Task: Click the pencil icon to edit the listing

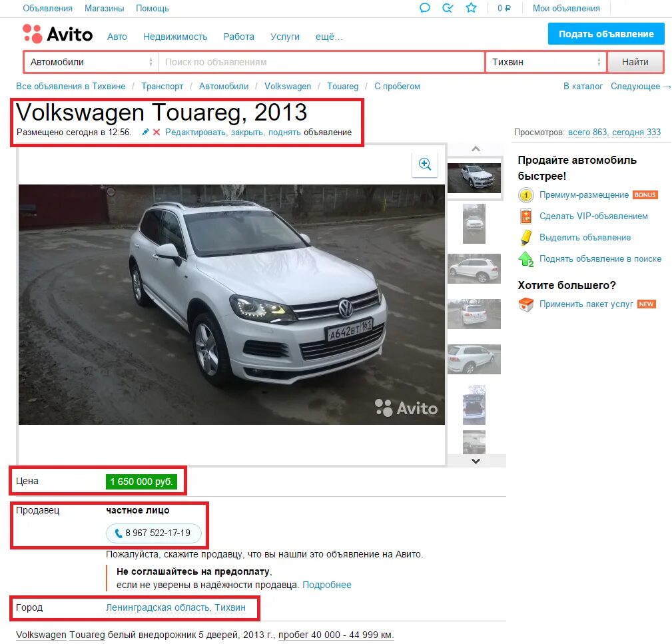Action: tap(145, 132)
